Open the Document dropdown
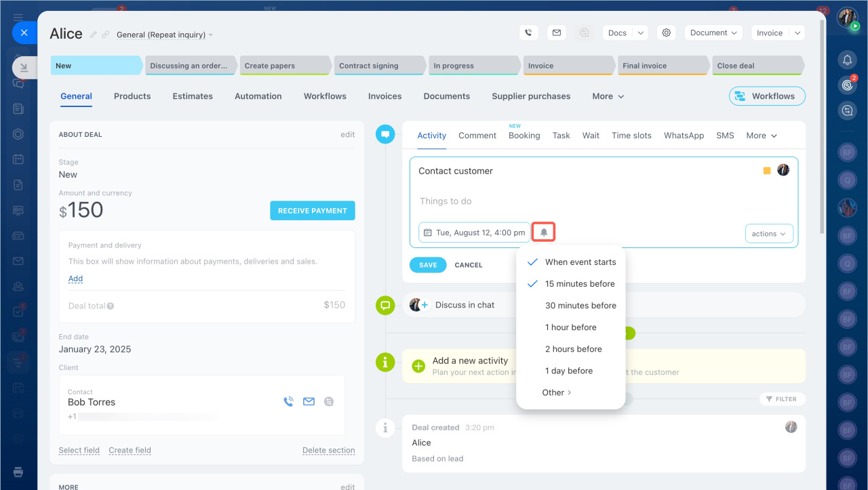 pos(713,33)
